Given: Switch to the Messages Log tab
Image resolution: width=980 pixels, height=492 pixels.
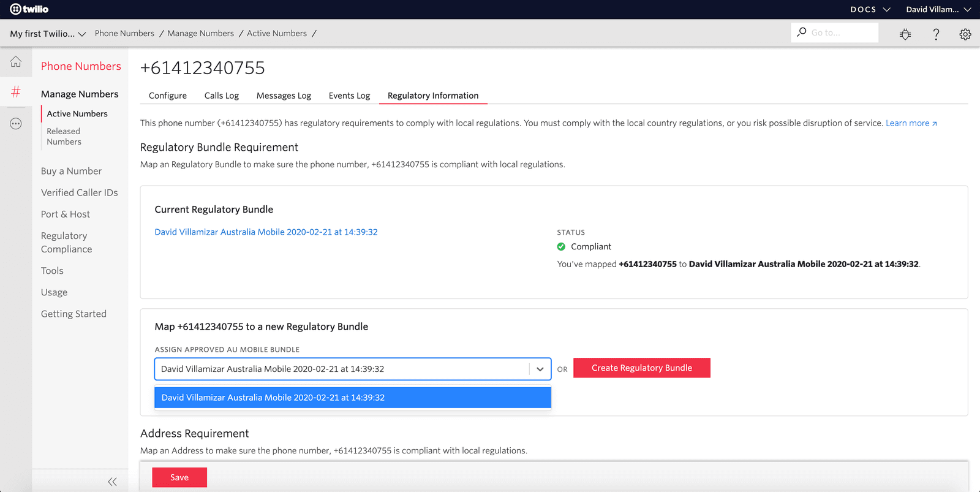Looking at the screenshot, I should coord(284,96).
